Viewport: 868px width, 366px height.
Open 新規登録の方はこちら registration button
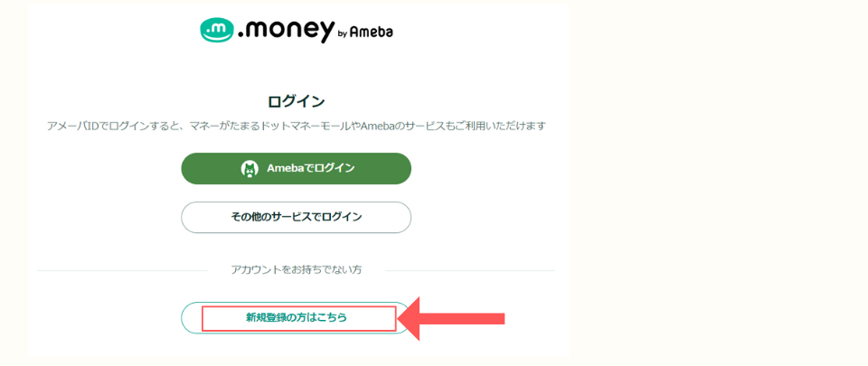[297, 318]
